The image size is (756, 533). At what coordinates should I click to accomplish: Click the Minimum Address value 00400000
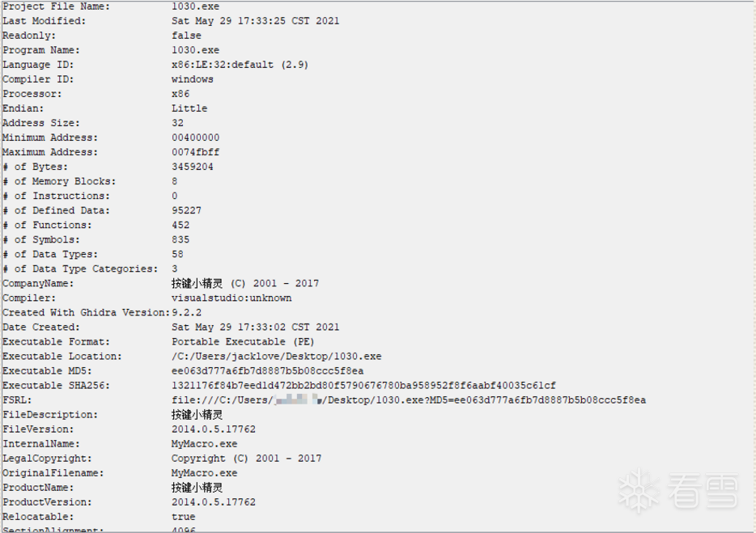pos(195,137)
